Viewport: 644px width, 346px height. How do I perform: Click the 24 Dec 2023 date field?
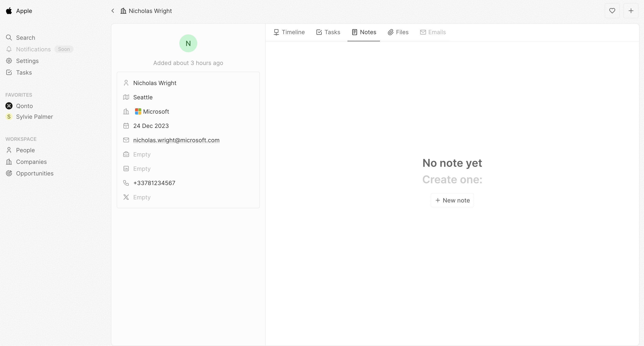[x=151, y=126]
